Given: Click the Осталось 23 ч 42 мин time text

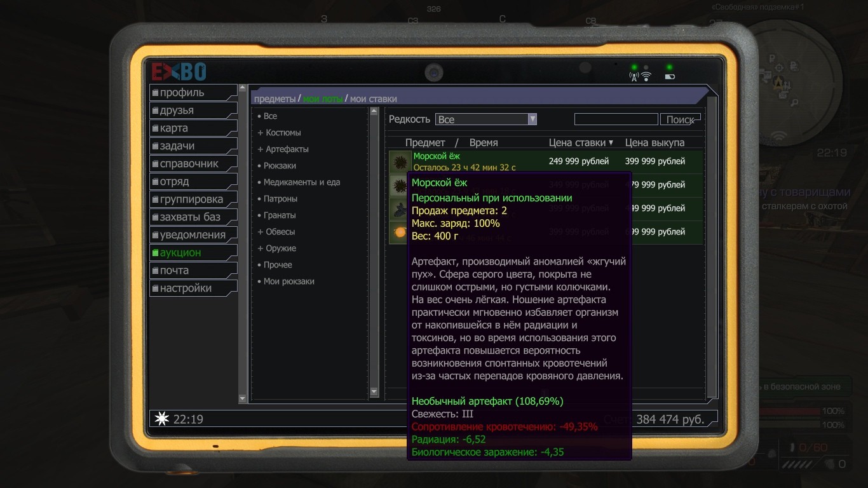Looking at the screenshot, I should click(465, 168).
